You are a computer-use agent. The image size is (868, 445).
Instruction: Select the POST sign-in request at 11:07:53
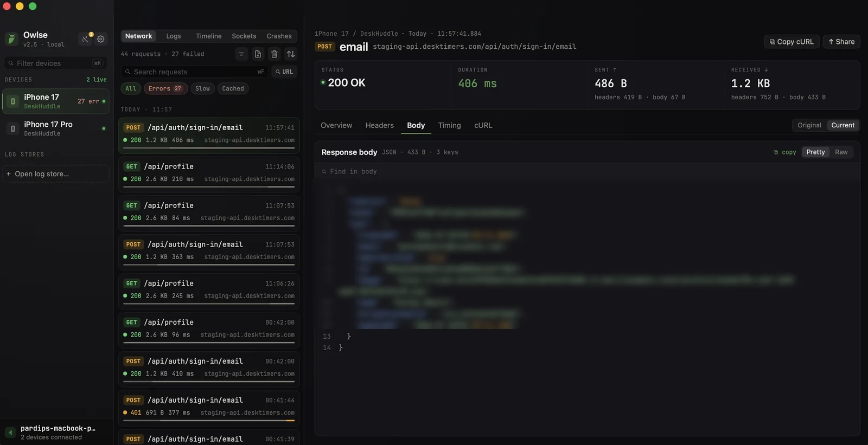point(209,252)
